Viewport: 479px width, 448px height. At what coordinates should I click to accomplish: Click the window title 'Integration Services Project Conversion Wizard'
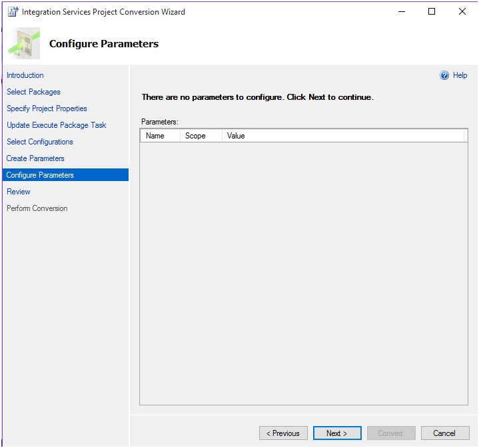(x=103, y=12)
